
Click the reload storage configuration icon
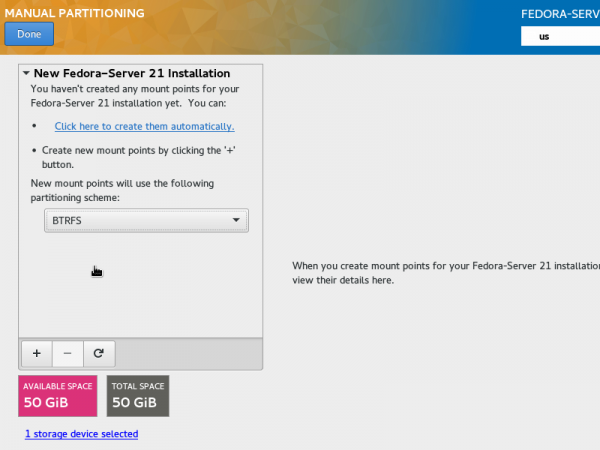coord(99,353)
